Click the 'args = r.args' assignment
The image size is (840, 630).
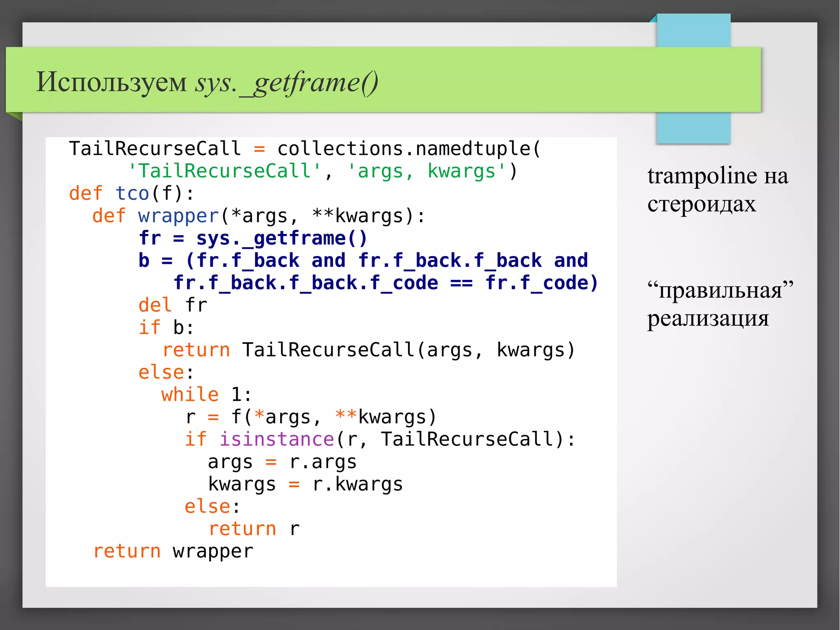(282, 462)
